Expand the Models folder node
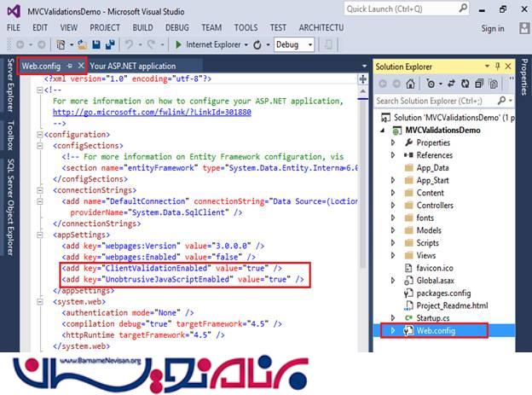 coord(393,230)
